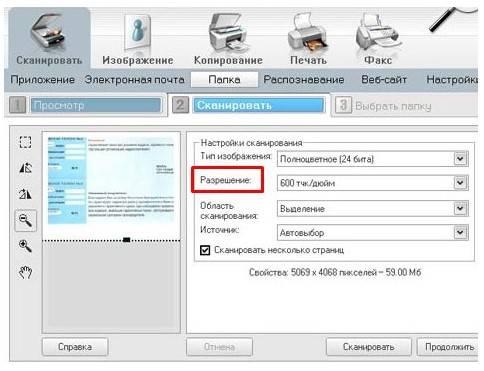
Task: Open Настройки in the destination bar
Action: [x=452, y=80]
